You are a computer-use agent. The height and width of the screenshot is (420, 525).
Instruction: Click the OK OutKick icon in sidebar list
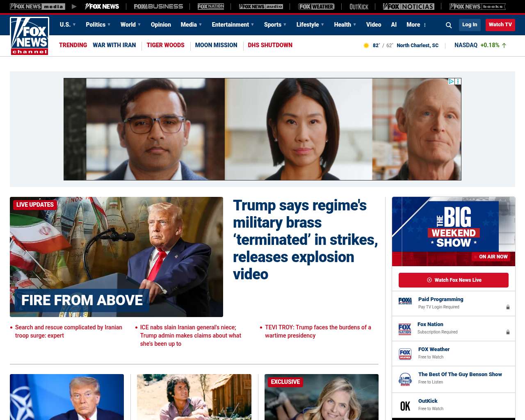(405, 406)
